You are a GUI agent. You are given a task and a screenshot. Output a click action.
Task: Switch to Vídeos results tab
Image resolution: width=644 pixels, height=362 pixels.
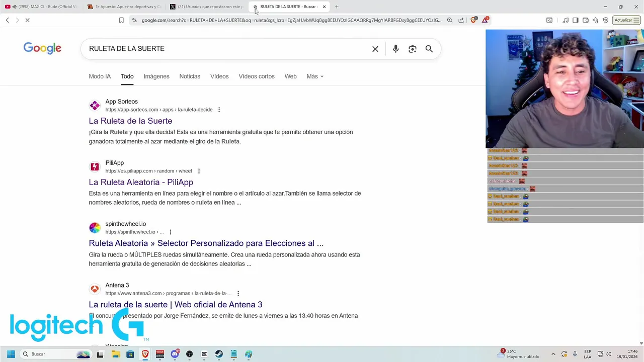point(219,76)
